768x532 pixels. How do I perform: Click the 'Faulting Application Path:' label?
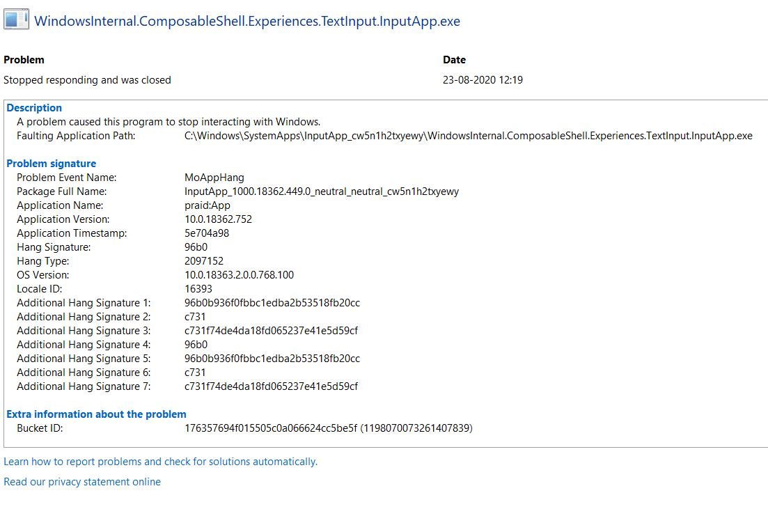tap(76, 136)
